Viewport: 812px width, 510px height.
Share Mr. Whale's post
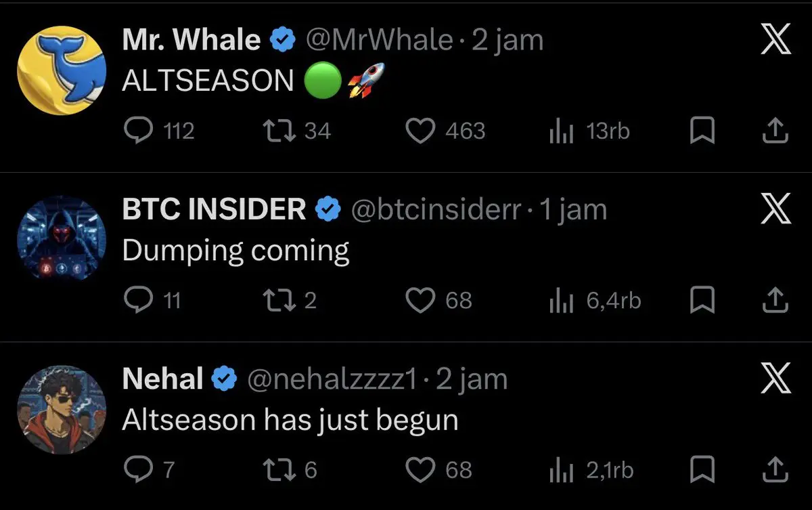775,131
